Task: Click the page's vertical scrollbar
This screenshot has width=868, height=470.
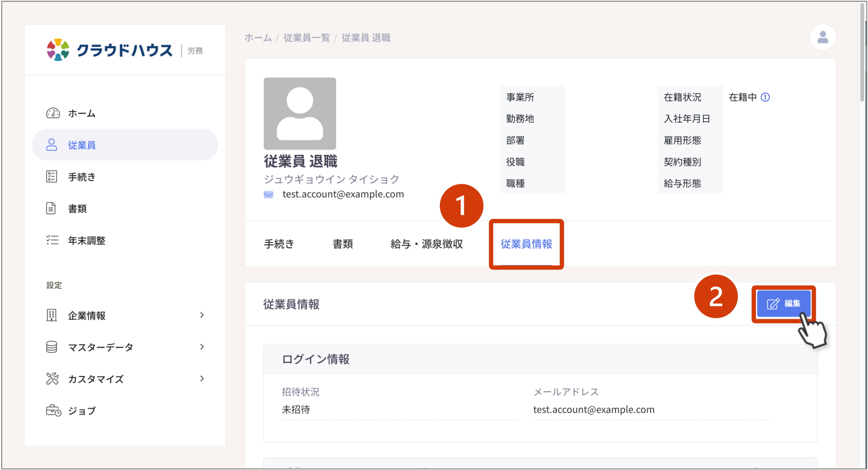Action: (x=864, y=51)
